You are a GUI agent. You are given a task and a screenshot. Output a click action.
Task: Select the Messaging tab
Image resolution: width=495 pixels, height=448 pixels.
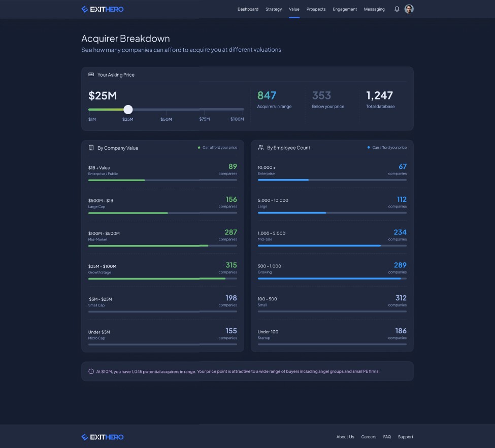point(374,9)
